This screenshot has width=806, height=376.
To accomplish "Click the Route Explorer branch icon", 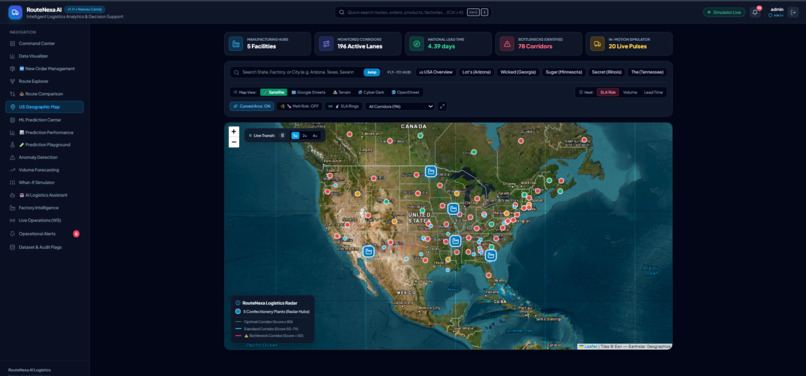I will click(x=12, y=81).
